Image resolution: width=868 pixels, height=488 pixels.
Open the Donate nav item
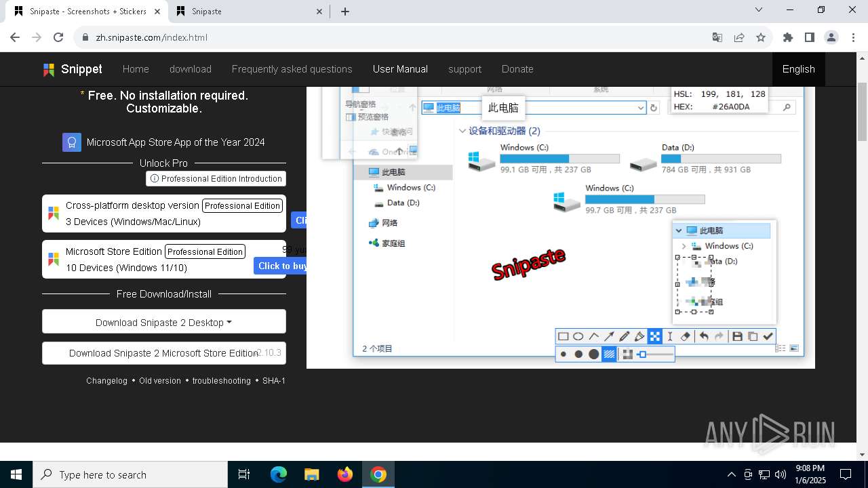tap(517, 69)
